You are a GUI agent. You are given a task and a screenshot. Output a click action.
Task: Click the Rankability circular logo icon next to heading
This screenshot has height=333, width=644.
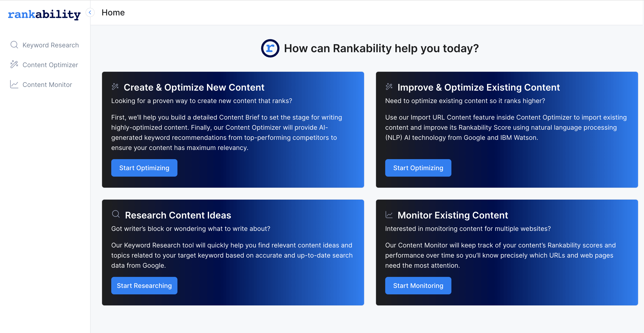click(270, 48)
